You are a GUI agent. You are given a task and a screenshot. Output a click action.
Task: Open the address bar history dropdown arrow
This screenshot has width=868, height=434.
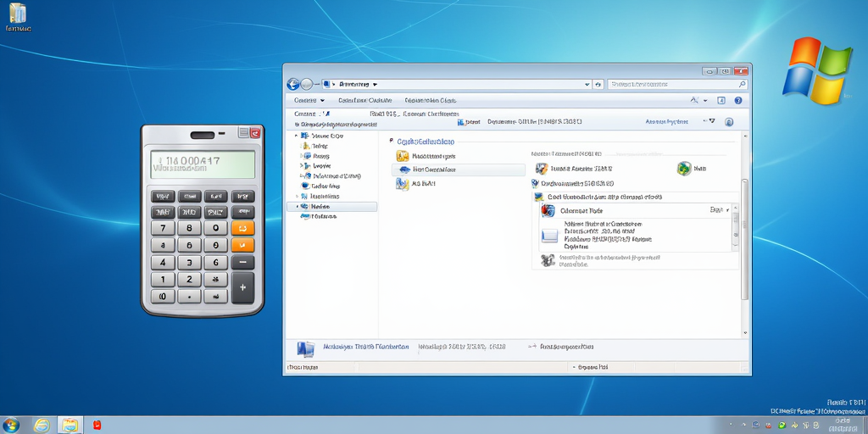click(587, 85)
